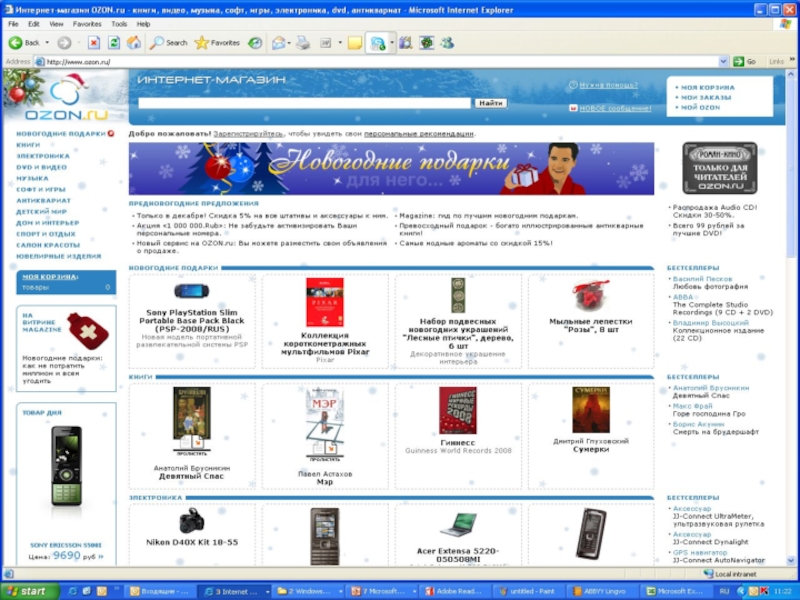The width and height of the screenshot is (800, 600).
Task: Open Research icon dropdown arrow
Action: (x=392, y=43)
